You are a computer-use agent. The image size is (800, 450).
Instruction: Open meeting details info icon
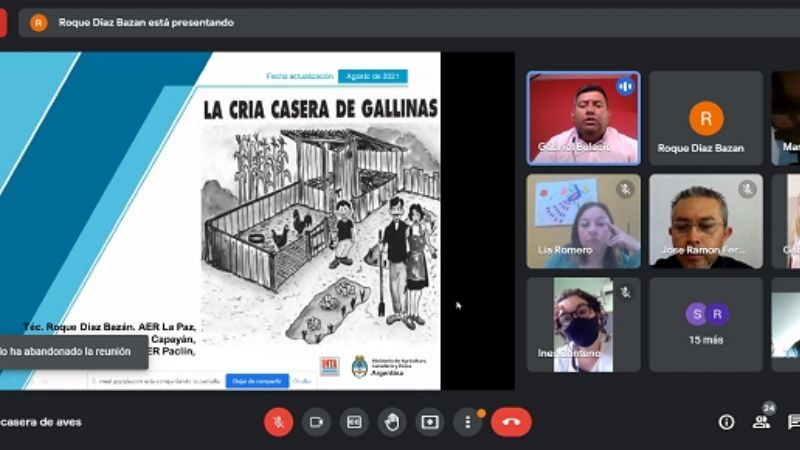pyautogui.click(x=726, y=422)
